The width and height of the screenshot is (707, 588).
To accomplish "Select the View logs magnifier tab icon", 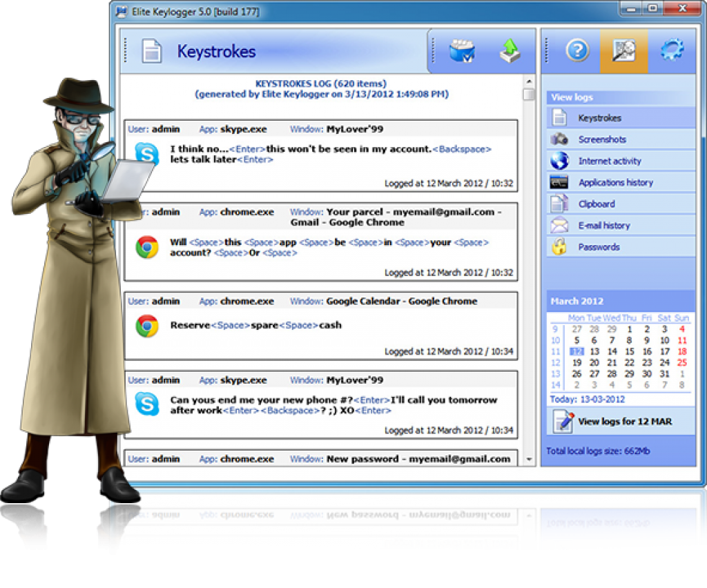I will pyautogui.click(x=623, y=50).
